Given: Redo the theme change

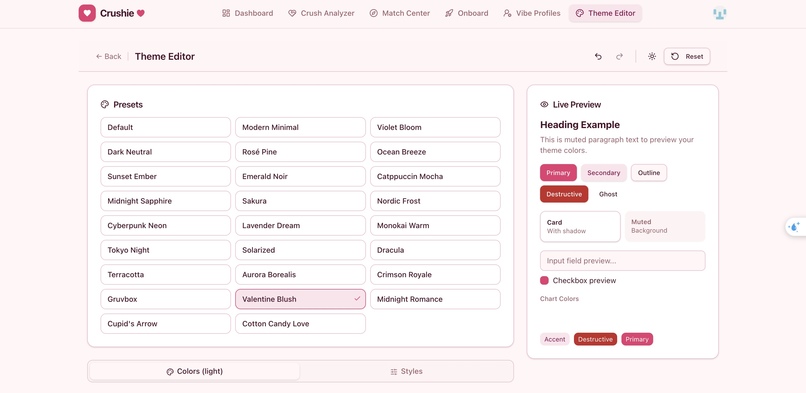Looking at the screenshot, I should tap(619, 57).
